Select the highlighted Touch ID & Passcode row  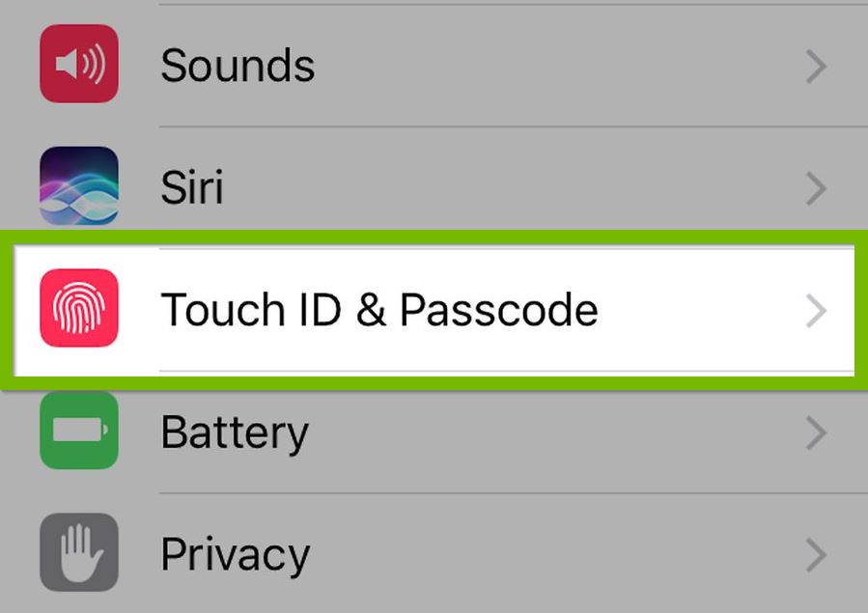[x=434, y=309]
